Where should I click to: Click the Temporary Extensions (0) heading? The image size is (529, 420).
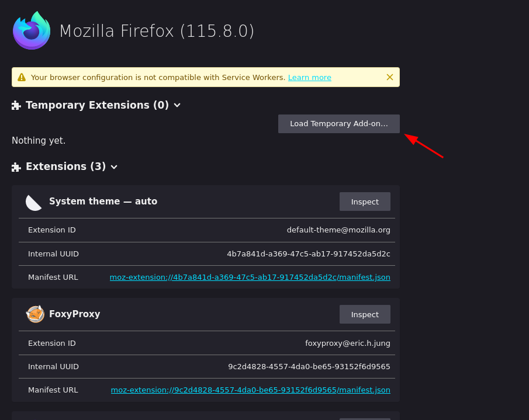[x=97, y=105]
